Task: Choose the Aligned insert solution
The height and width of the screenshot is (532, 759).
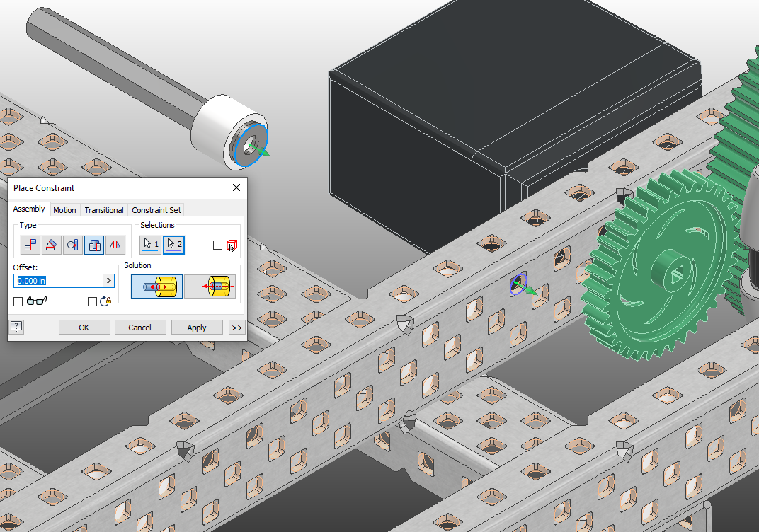Action: [x=210, y=287]
